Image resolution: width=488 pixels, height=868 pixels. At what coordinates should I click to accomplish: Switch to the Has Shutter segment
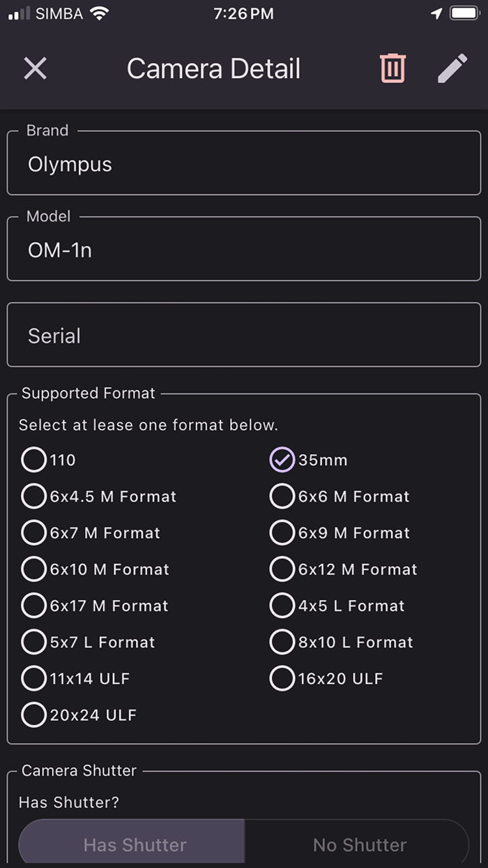tap(135, 844)
